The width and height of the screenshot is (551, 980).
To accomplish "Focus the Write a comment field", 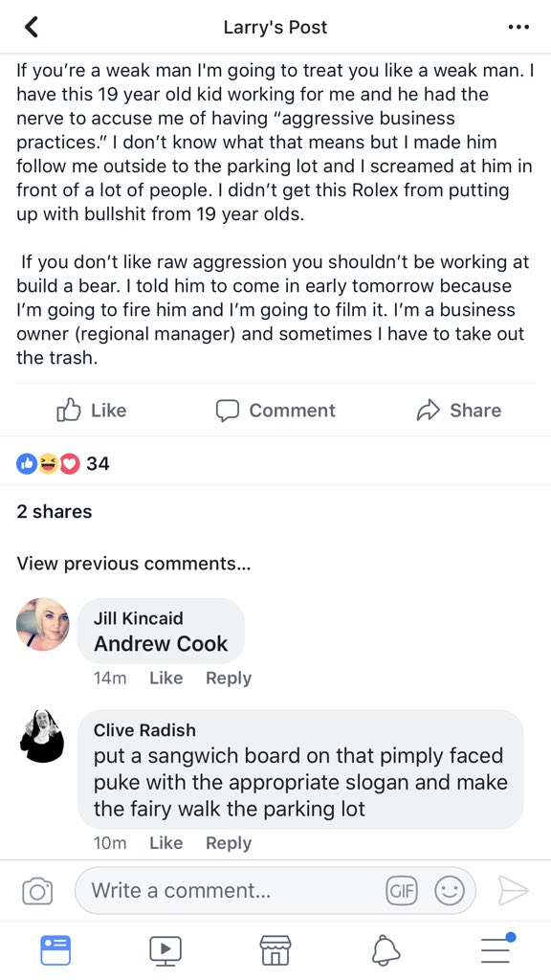I will 275,891.
